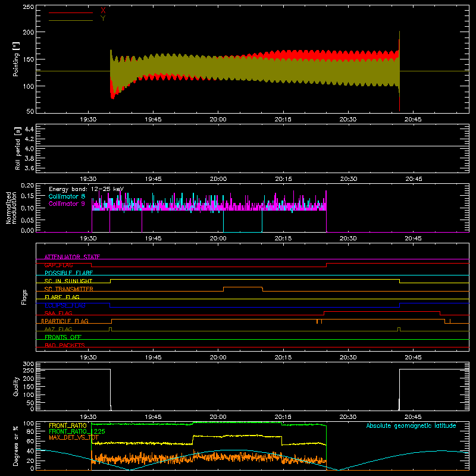Screen dimensions: 476x476
Task: Click 'Absolute geomagnetic latitude' legend text
Action: [x=411, y=425]
